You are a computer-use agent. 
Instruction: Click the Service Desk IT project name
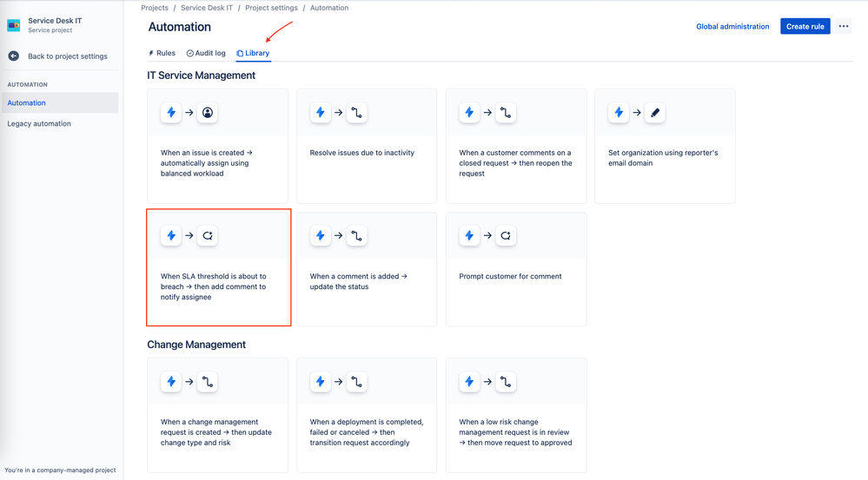tap(55, 21)
